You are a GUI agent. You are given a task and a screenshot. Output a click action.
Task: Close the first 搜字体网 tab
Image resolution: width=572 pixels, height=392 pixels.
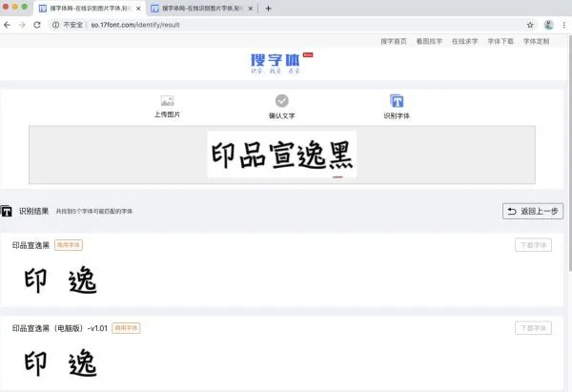tap(138, 9)
